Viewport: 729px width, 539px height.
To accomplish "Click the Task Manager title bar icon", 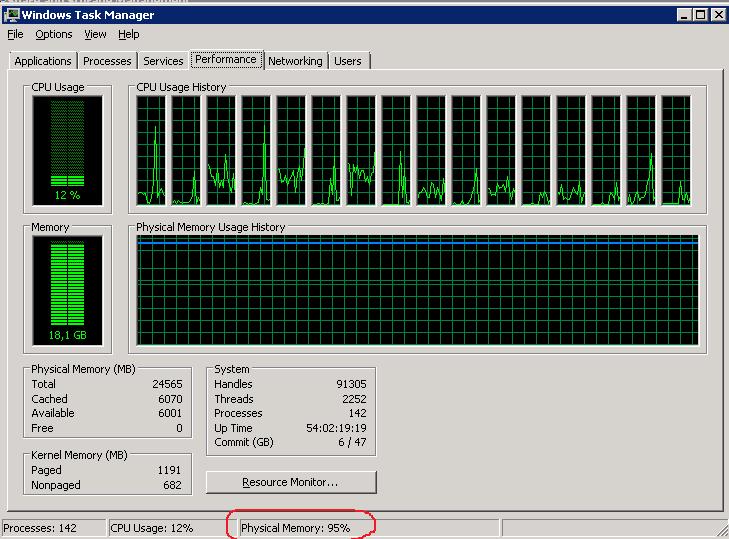I will [x=10, y=14].
